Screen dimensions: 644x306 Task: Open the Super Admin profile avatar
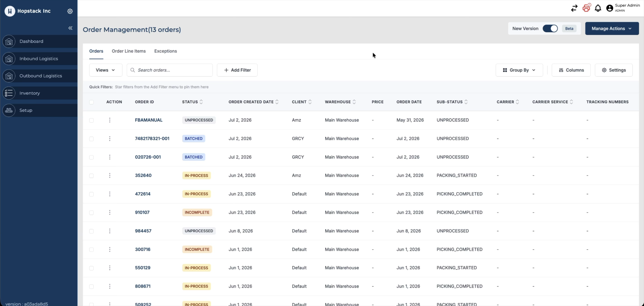pos(610,8)
